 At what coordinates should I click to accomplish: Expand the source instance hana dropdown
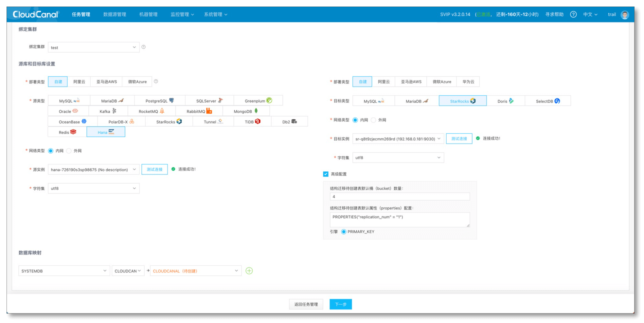(x=93, y=170)
